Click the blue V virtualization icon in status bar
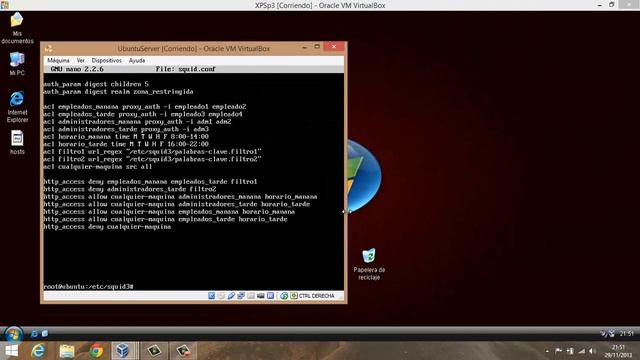This screenshot has width=640, height=360. point(271,296)
